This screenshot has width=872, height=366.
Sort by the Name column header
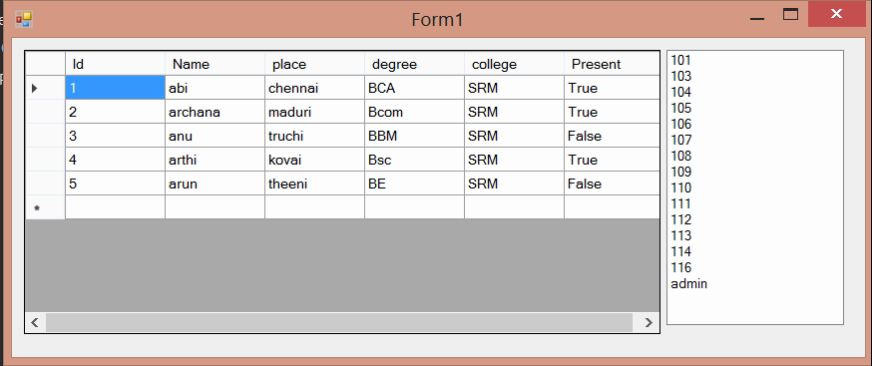(x=215, y=64)
